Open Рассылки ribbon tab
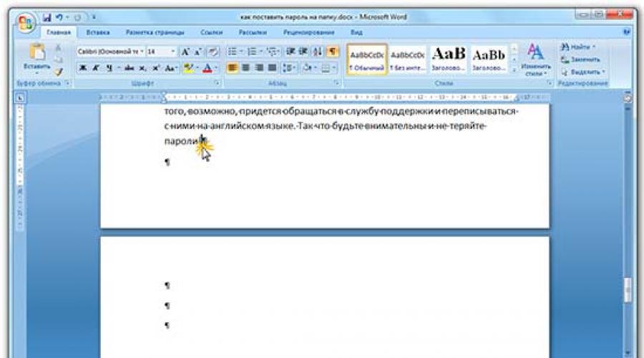 253,32
